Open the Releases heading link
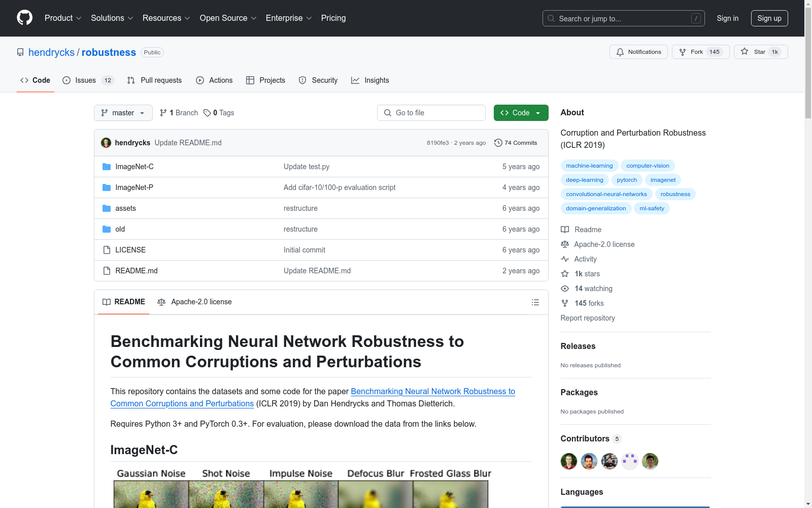 578,346
